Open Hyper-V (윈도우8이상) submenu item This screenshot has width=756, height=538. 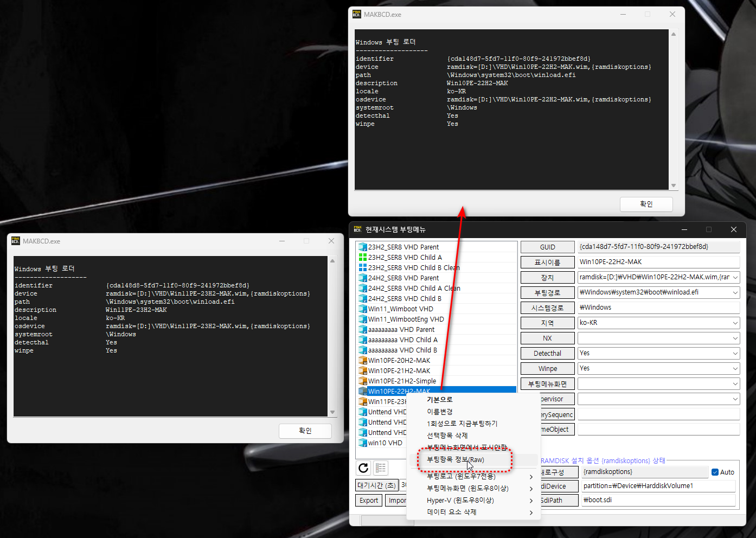[x=473, y=500]
